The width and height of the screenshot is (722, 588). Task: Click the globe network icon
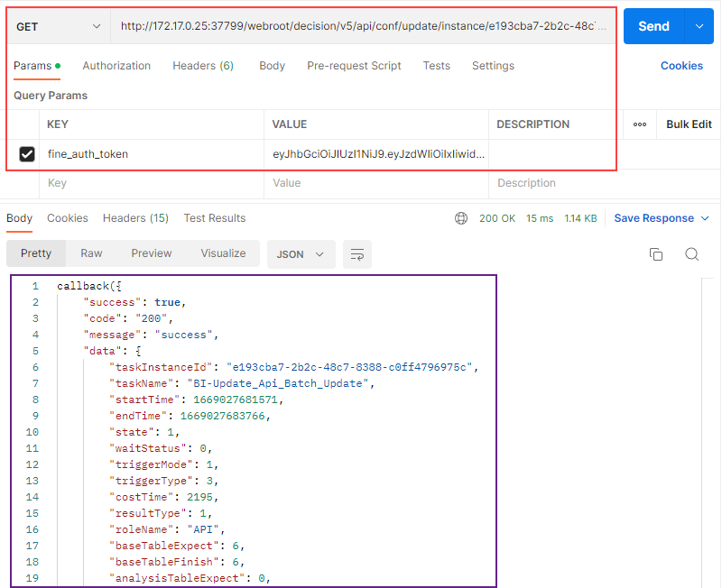pos(461,218)
